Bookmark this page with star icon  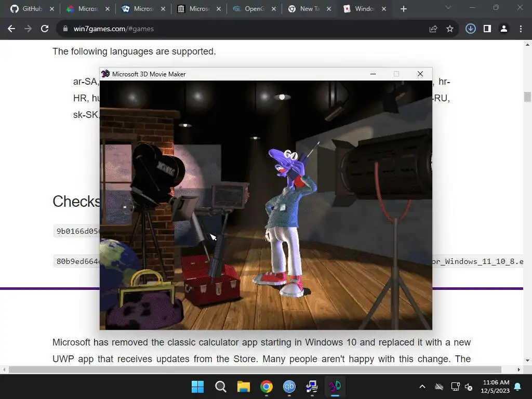pos(450,29)
